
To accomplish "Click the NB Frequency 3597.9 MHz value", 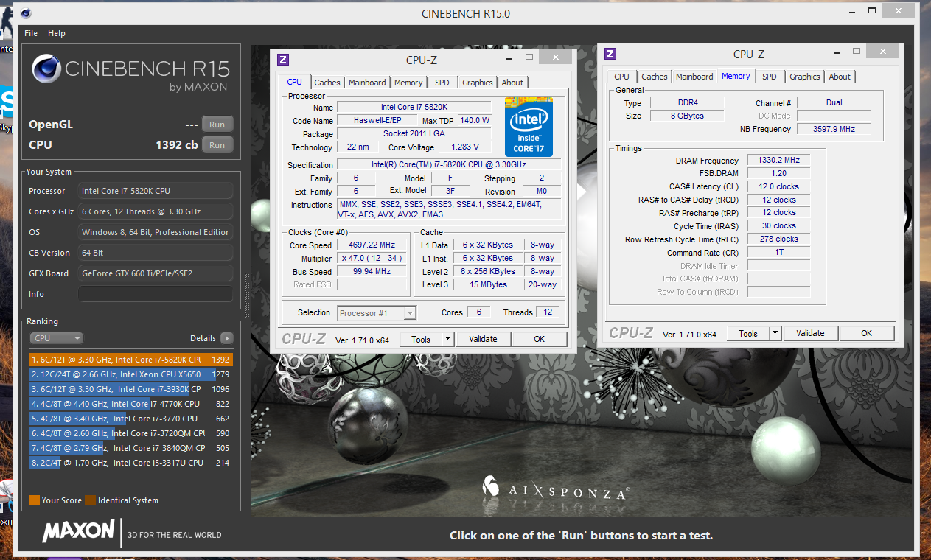I will [x=834, y=129].
